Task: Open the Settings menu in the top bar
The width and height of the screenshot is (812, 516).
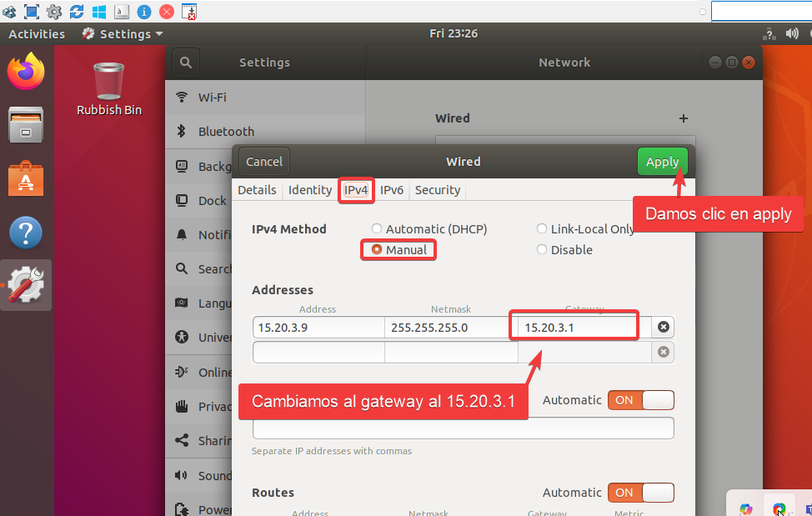Action: (122, 33)
